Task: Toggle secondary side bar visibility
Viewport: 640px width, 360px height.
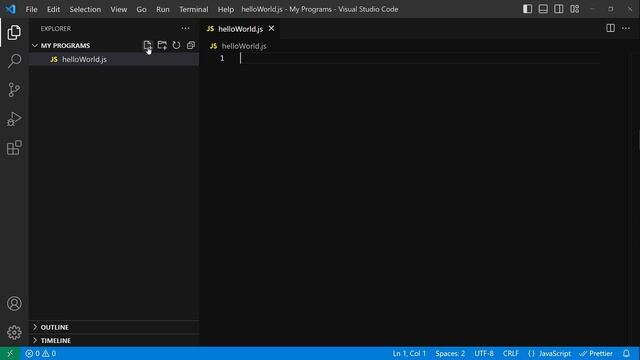Action: (558, 9)
